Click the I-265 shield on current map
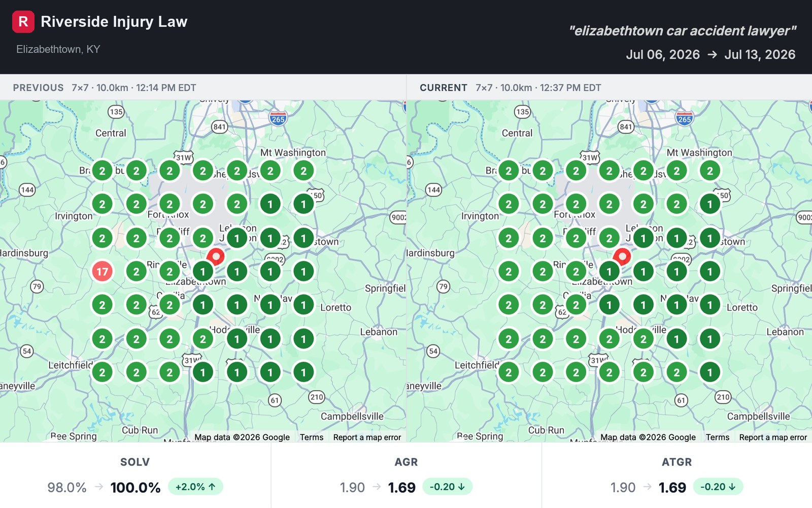Viewport: 812px width, 508px height. (x=684, y=118)
